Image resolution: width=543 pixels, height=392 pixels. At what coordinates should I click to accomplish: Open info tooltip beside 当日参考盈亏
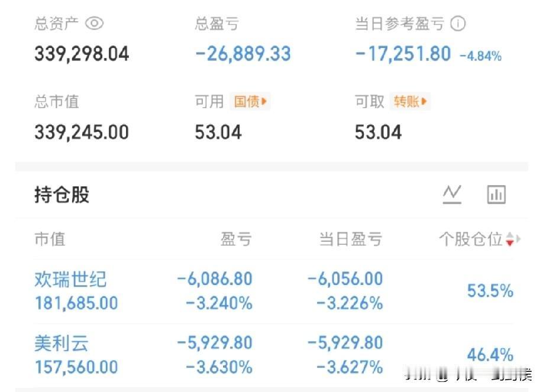[458, 24]
